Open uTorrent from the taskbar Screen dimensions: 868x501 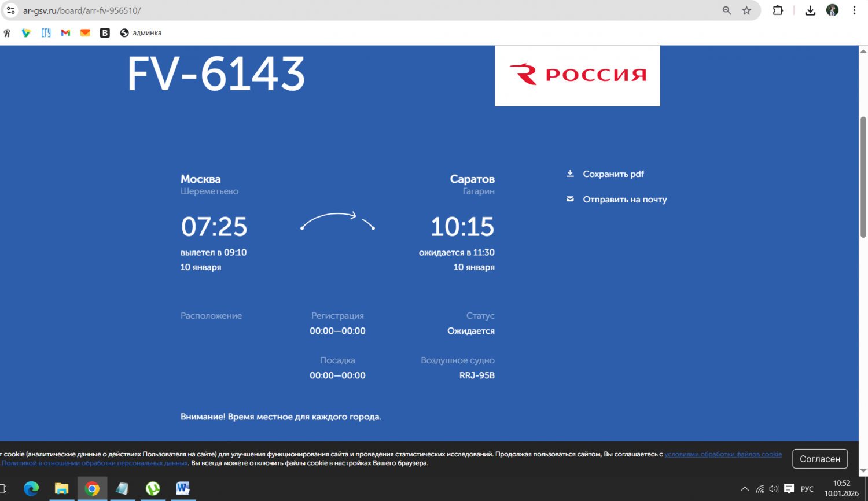point(153,489)
